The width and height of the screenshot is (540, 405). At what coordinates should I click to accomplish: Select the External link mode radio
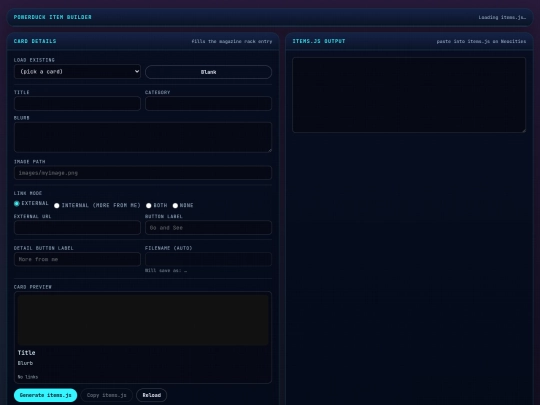point(17,204)
